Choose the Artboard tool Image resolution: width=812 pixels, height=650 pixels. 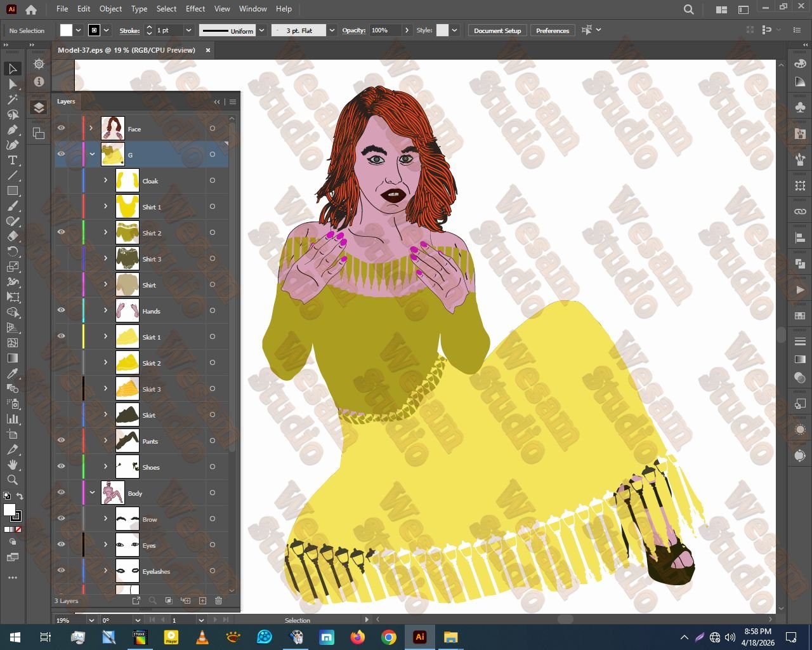click(x=13, y=434)
